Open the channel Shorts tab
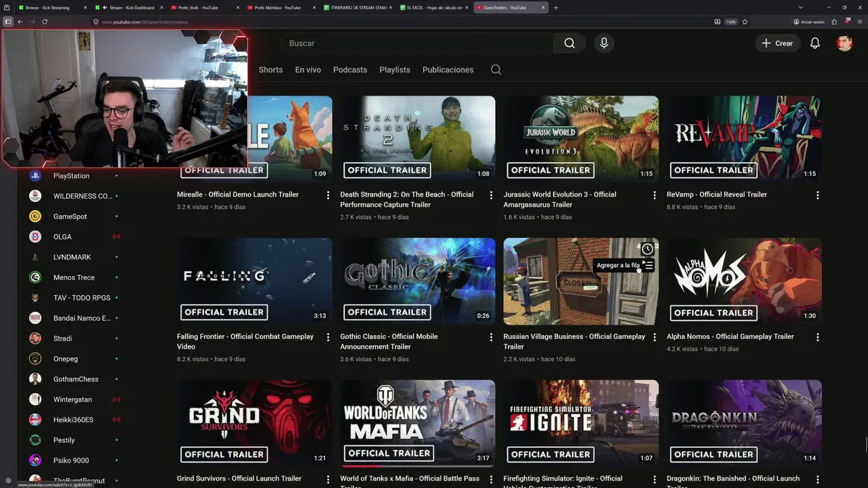This screenshot has height=488, width=868. pyautogui.click(x=271, y=70)
